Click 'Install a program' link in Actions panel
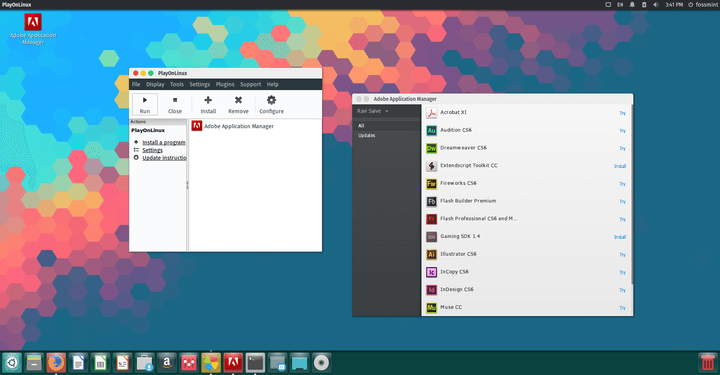The height and width of the screenshot is (375, 720). 163,142
